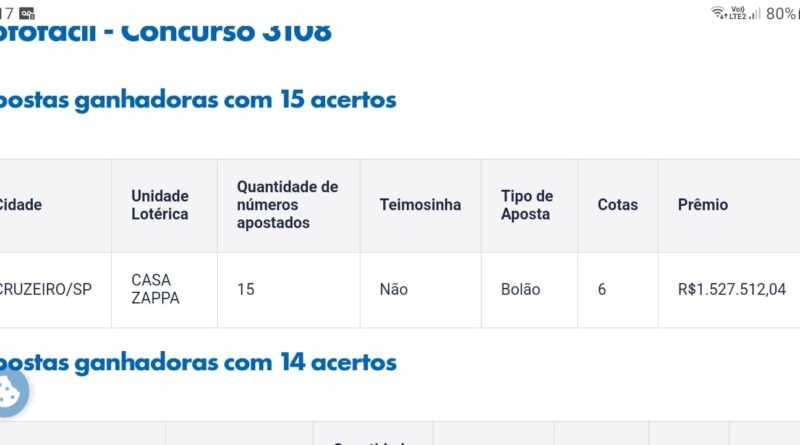Viewport: 800px width, 445px height.
Task: Click the Cotas column header
Action: pyautogui.click(x=617, y=205)
